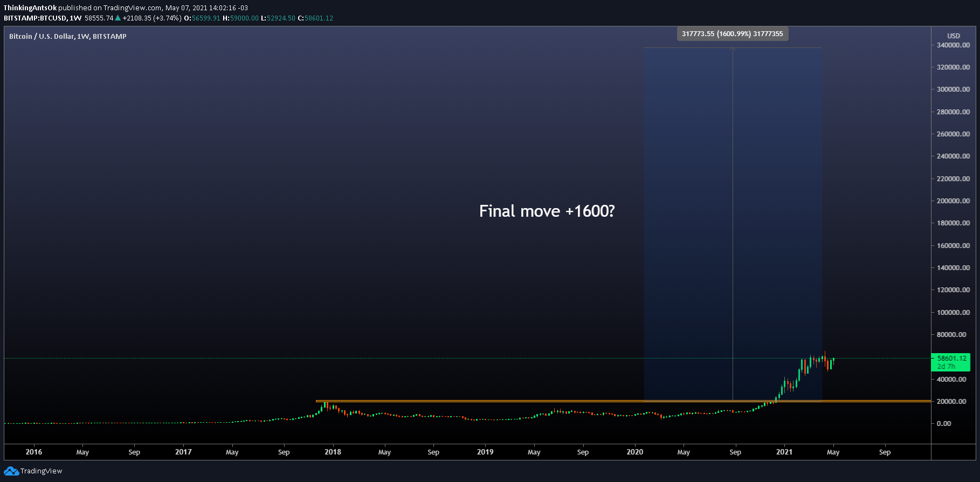
Task: Click the TradingView cloud logo icon
Action: [11, 471]
